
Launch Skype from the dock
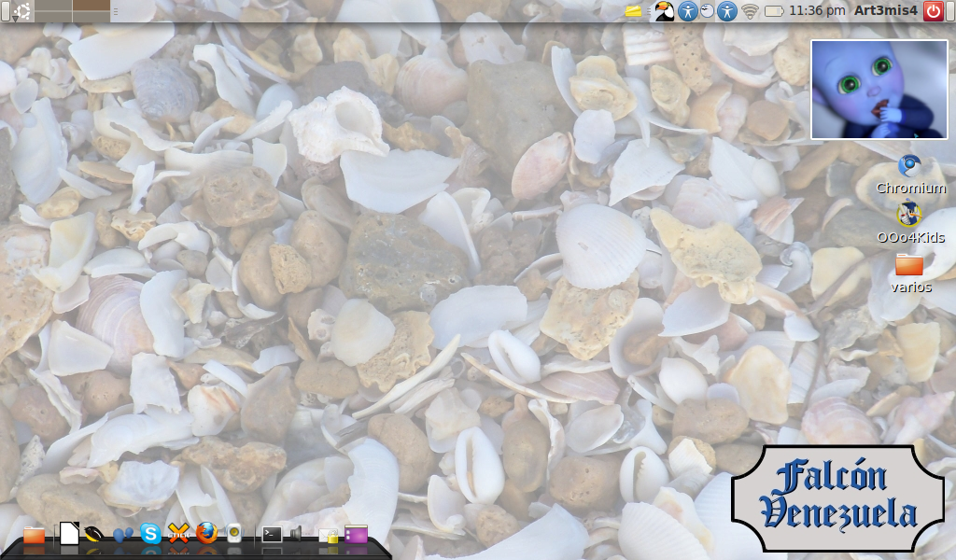pyautogui.click(x=150, y=534)
